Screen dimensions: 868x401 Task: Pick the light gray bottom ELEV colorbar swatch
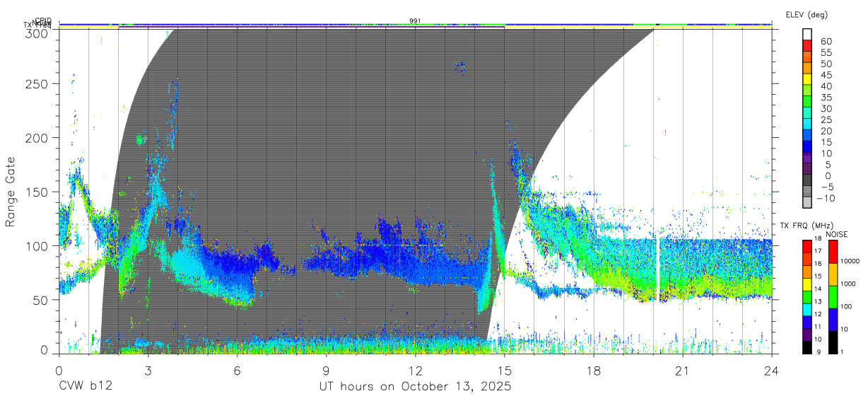pos(808,202)
